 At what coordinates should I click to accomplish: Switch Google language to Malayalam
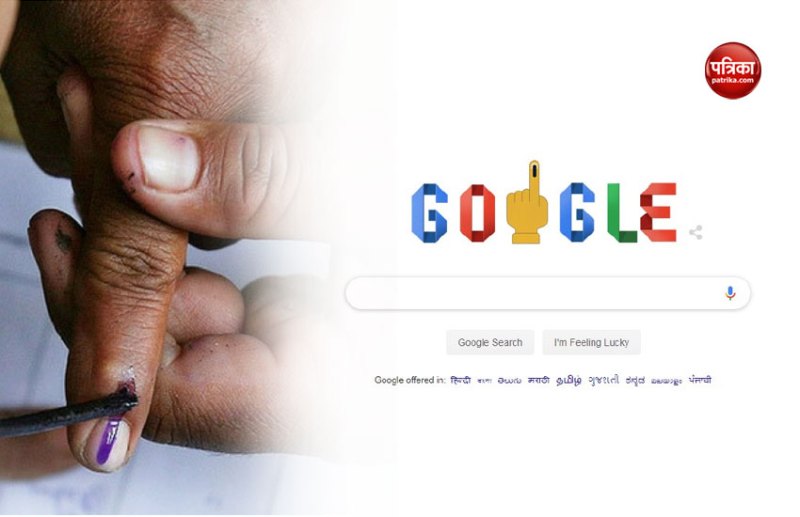tap(666, 381)
